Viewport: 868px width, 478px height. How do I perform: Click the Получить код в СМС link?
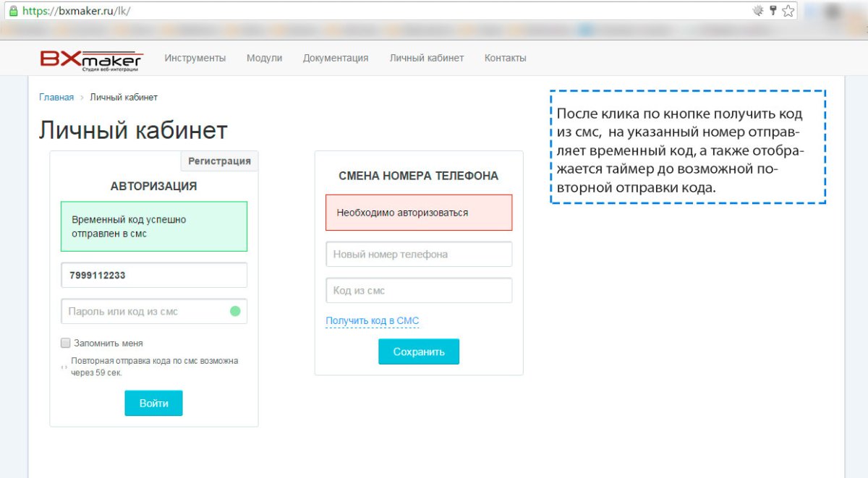pos(371,320)
